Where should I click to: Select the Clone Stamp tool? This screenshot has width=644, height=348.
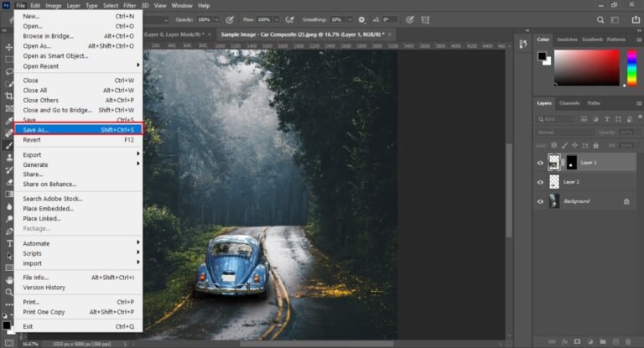click(x=9, y=158)
